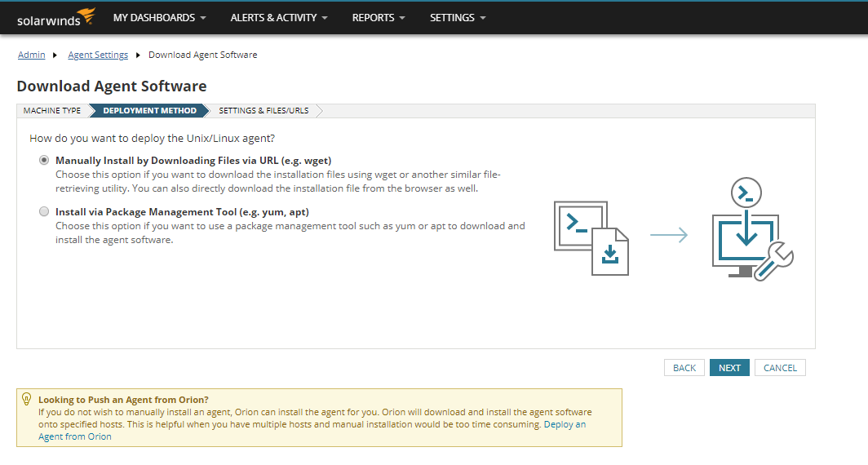The image size is (868, 465).
Task: Click the Back button
Action: (x=684, y=368)
